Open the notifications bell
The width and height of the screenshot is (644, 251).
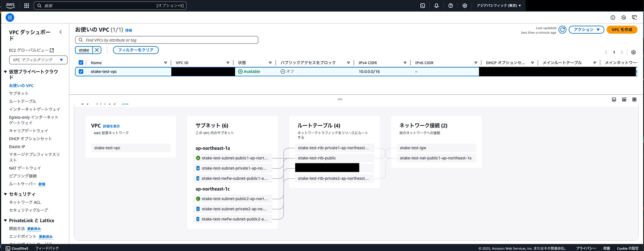pyautogui.click(x=437, y=6)
